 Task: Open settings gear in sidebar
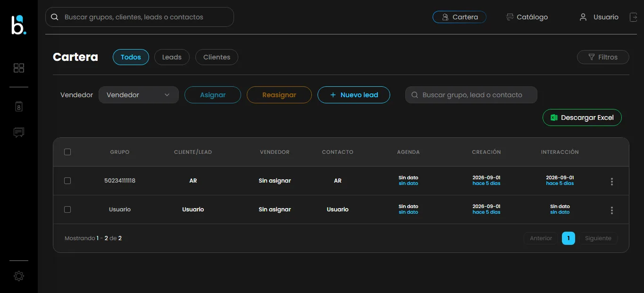click(x=19, y=276)
